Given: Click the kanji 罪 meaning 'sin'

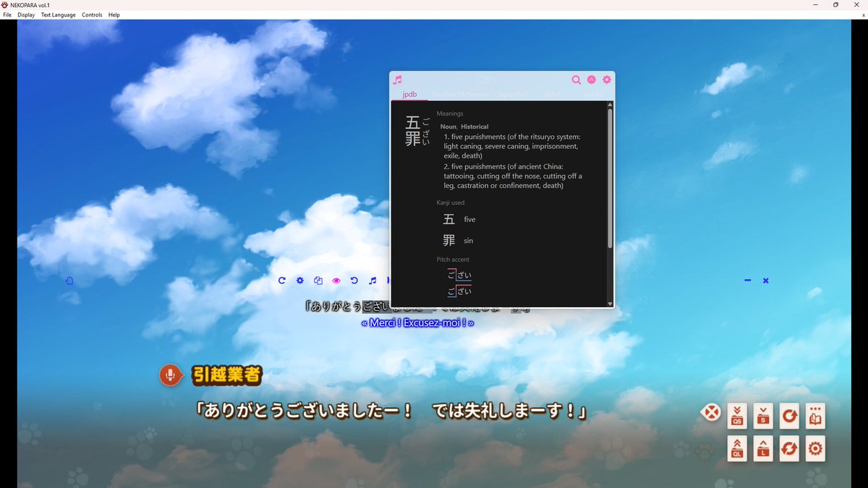Looking at the screenshot, I should pyautogui.click(x=449, y=240).
